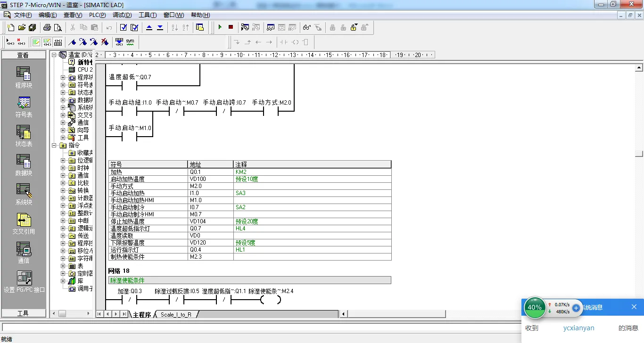Toggle network comments display

47,42
